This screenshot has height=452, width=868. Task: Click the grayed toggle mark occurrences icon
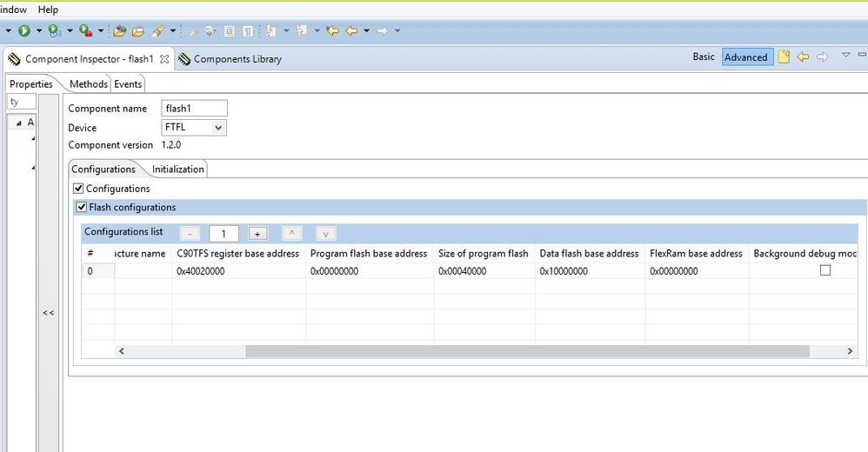coord(210,31)
